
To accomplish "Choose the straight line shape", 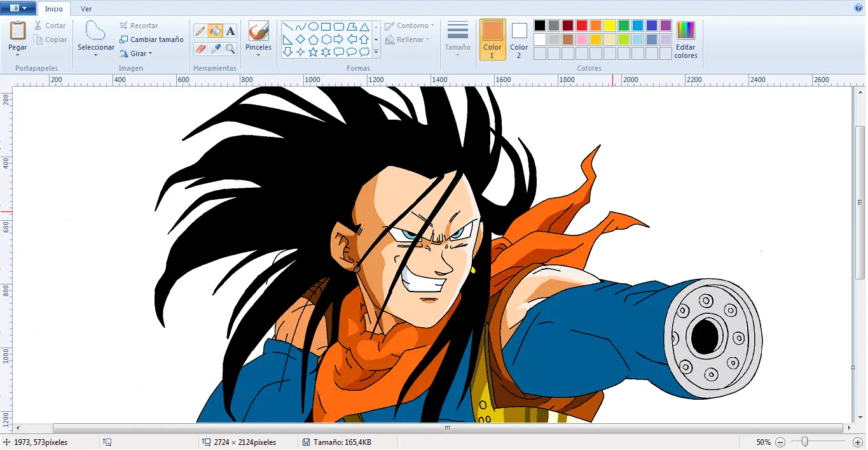I will (x=287, y=27).
